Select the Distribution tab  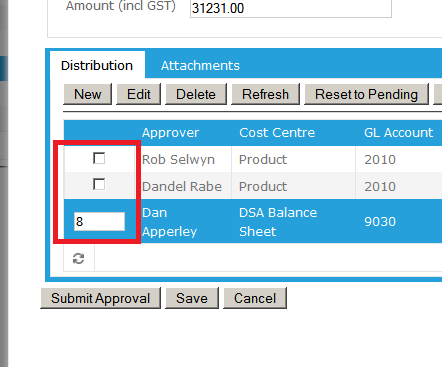point(97,65)
